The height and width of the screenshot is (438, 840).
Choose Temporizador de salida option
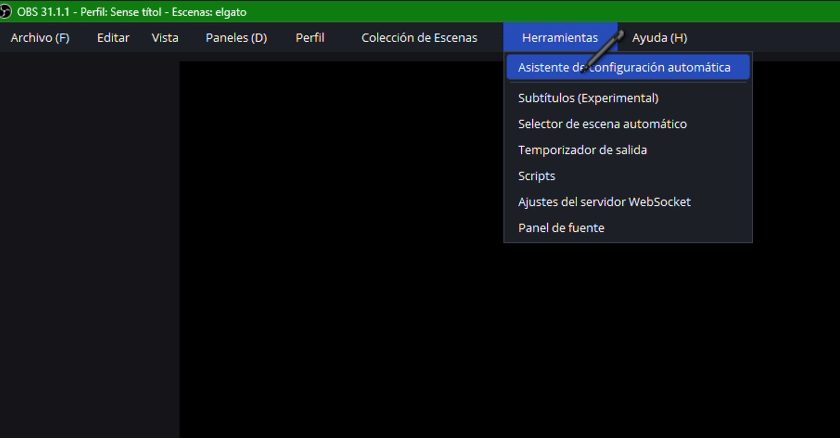coord(582,150)
